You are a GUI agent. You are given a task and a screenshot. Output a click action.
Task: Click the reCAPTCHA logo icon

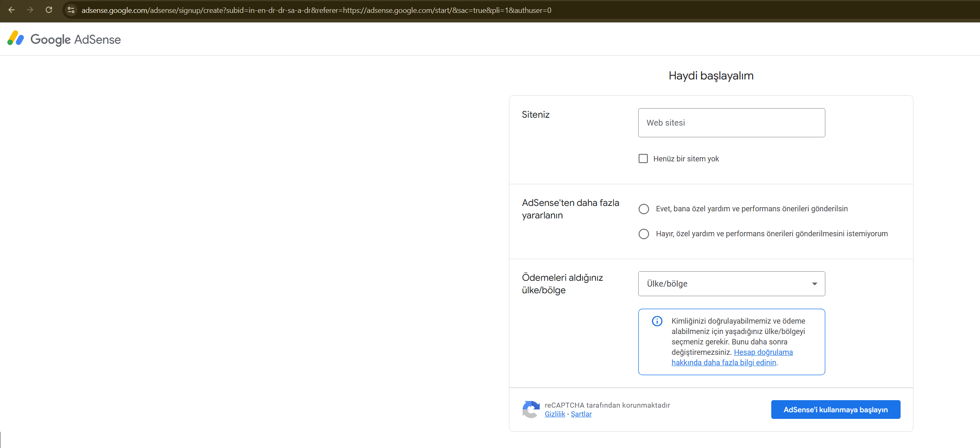(x=531, y=409)
